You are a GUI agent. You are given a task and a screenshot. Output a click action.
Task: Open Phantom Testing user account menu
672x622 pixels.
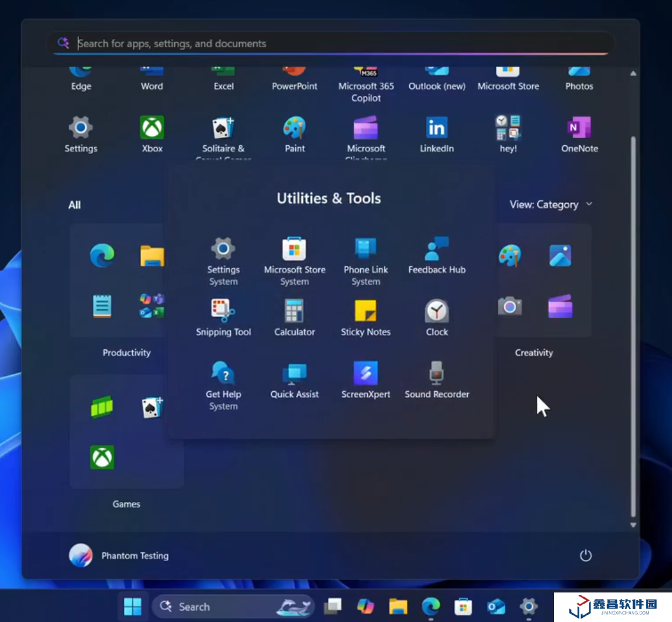[x=119, y=555]
